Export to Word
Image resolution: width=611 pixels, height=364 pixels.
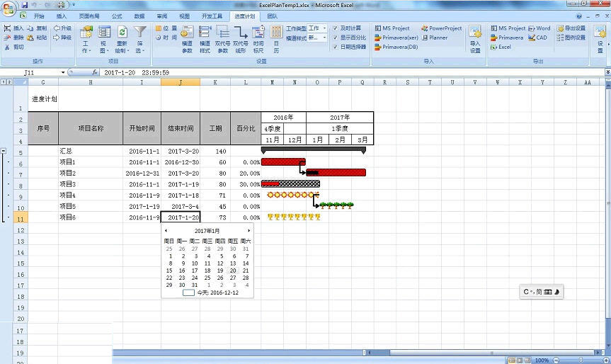tap(539, 28)
